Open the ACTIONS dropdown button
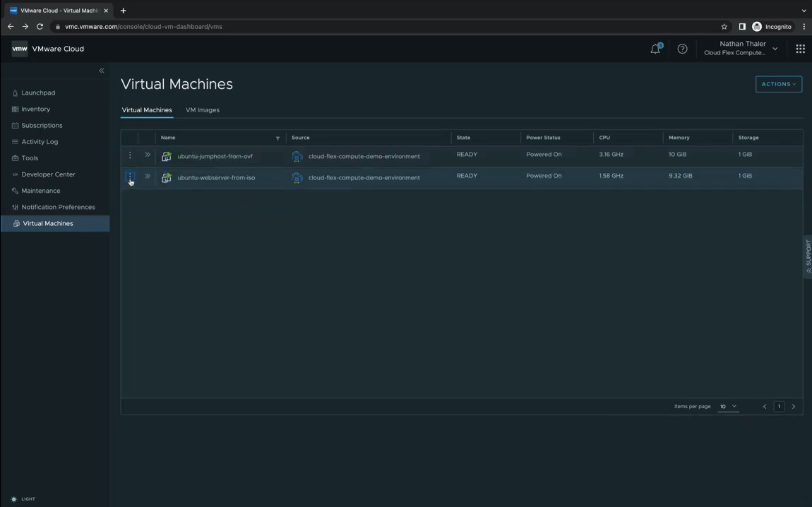Screen dimensions: 812x507 click(778, 84)
